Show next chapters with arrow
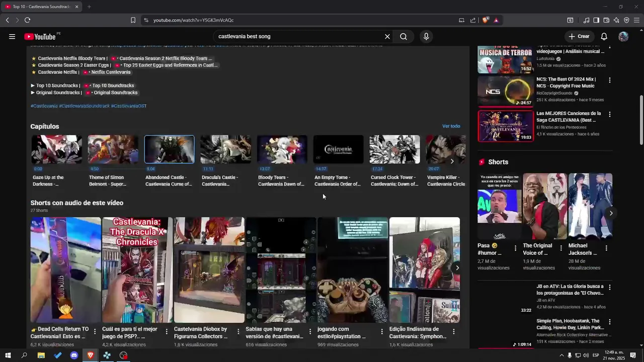This screenshot has height=362, width=644. click(x=452, y=161)
